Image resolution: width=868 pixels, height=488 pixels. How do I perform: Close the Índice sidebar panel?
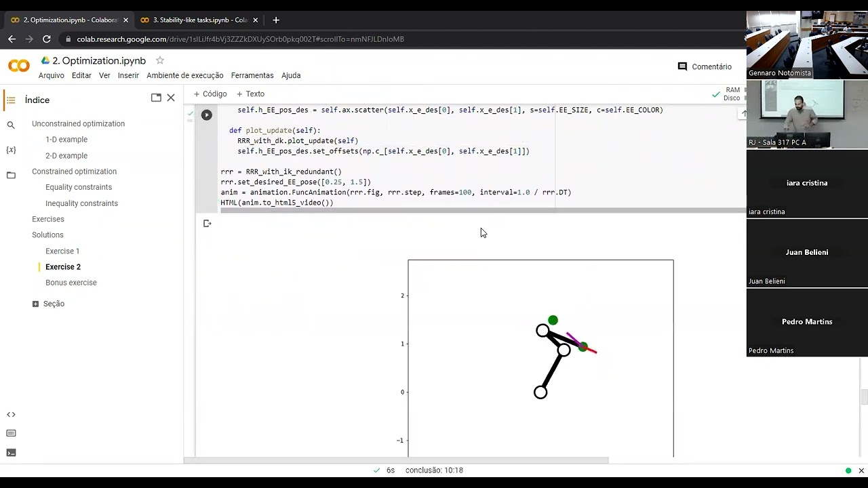pos(171,98)
